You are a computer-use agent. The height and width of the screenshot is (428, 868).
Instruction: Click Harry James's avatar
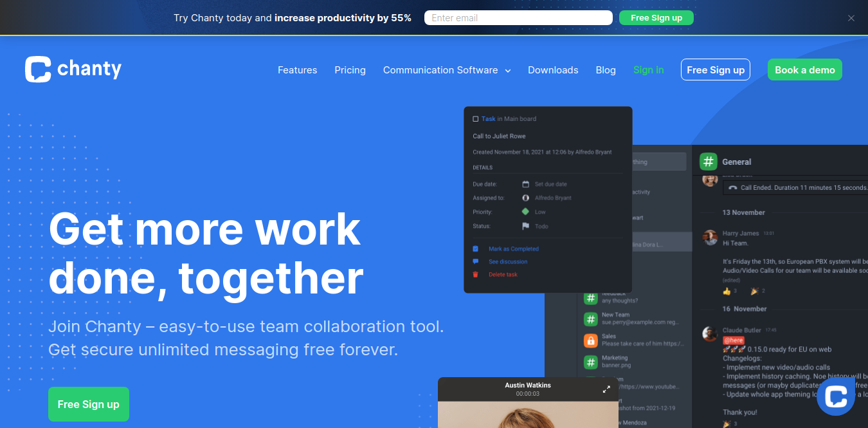pyautogui.click(x=710, y=237)
